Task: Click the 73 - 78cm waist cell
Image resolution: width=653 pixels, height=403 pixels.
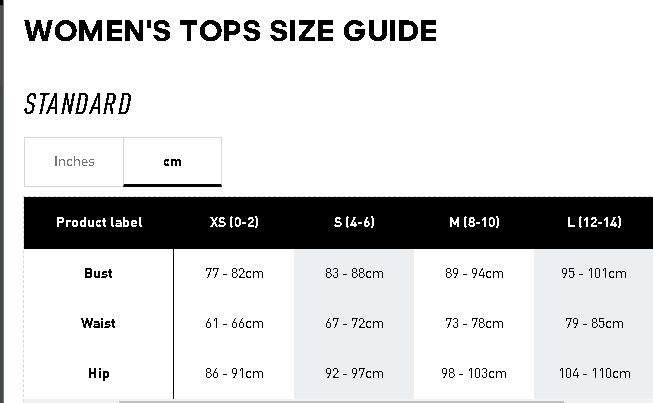Action: (474, 323)
